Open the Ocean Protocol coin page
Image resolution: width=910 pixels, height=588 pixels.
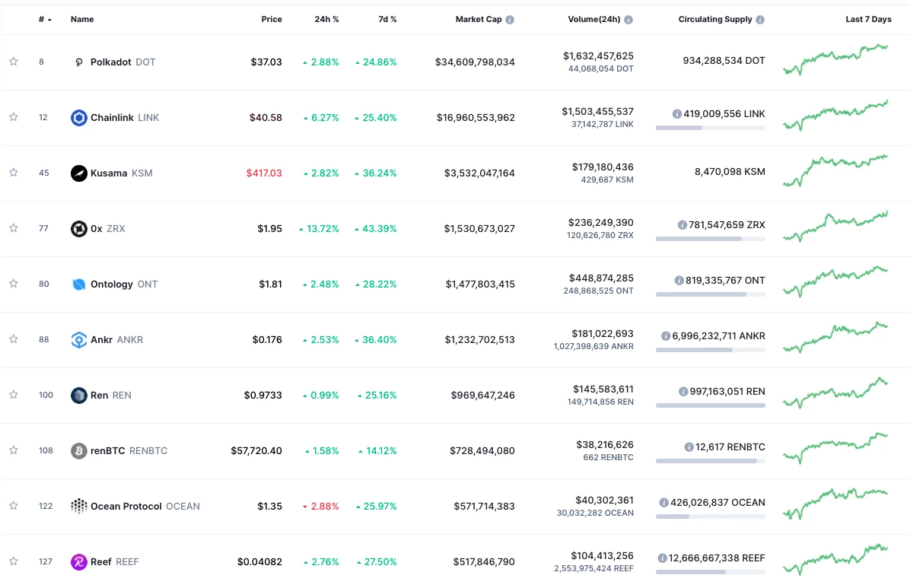point(145,506)
